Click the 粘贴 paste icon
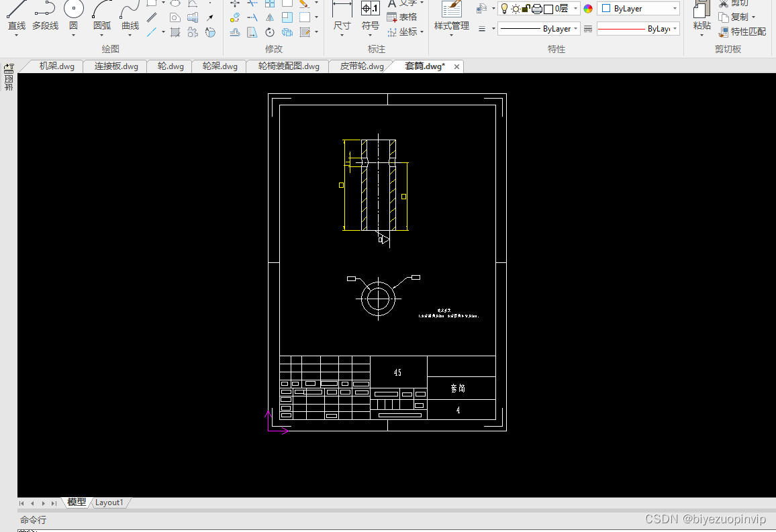 [701, 15]
